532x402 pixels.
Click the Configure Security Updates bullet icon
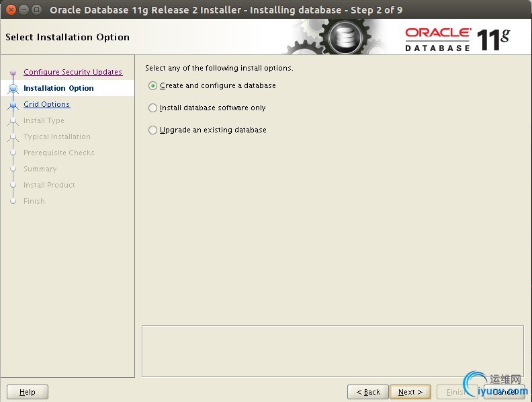pyautogui.click(x=13, y=73)
